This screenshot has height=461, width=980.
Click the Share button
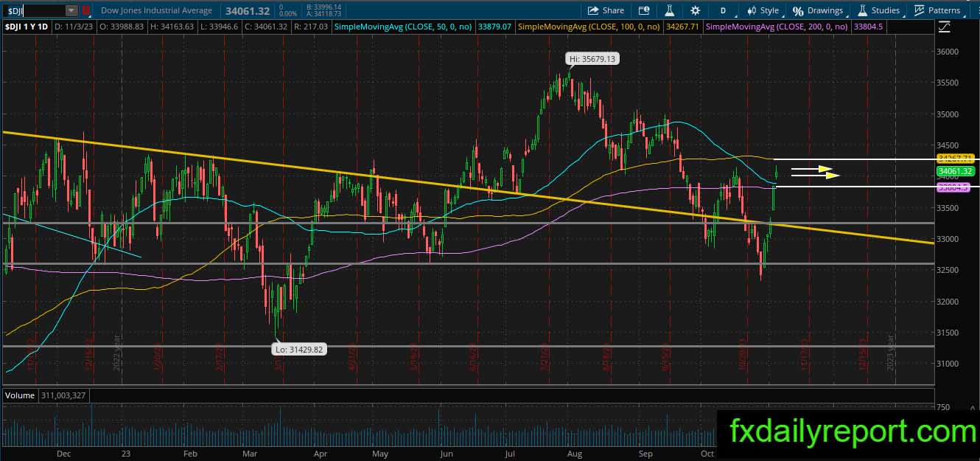coord(606,10)
